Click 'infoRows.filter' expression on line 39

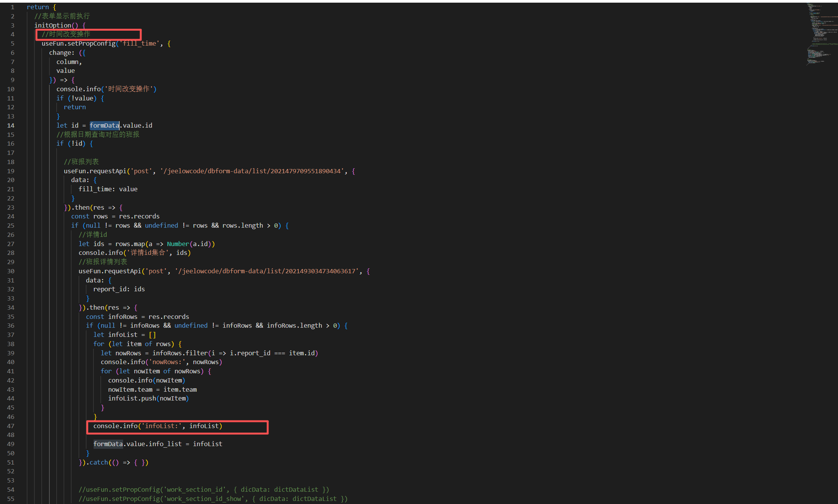(180, 353)
